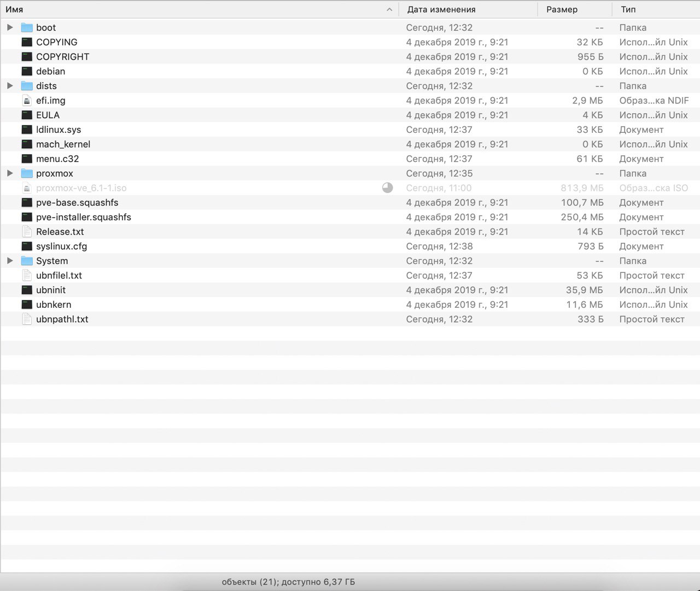Click the debian file icon

click(x=27, y=71)
